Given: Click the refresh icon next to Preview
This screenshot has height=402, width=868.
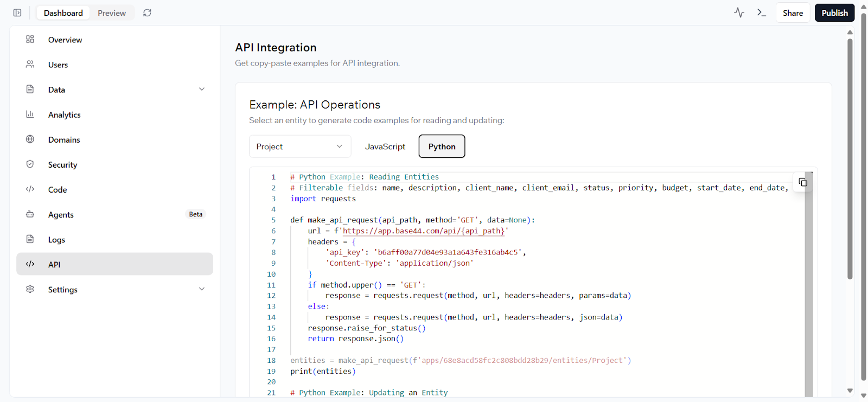Looking at the screenshot, I should (x=147, y=12).
